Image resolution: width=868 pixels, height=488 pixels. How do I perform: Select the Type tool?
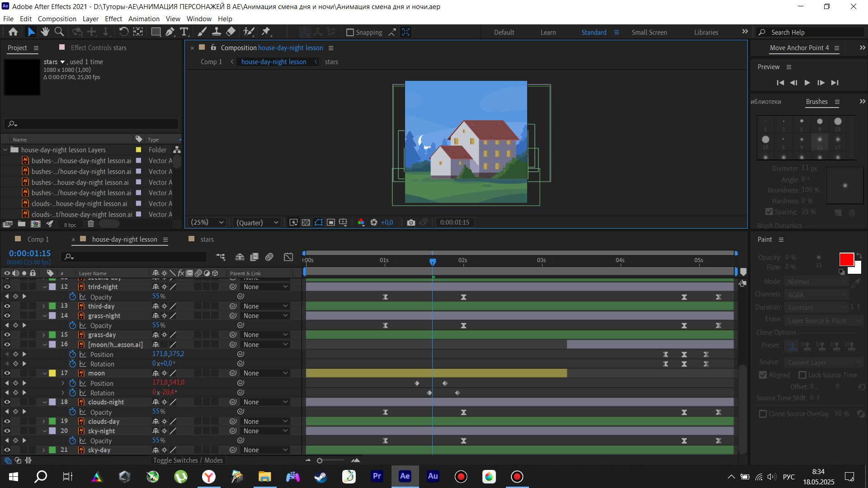point(184,32)
